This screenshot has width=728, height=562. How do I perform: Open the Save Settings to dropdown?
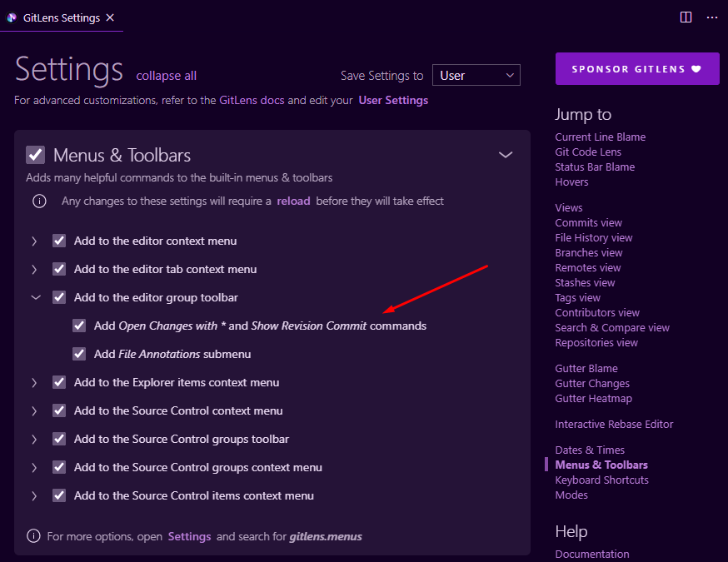[x=476, y=75]
